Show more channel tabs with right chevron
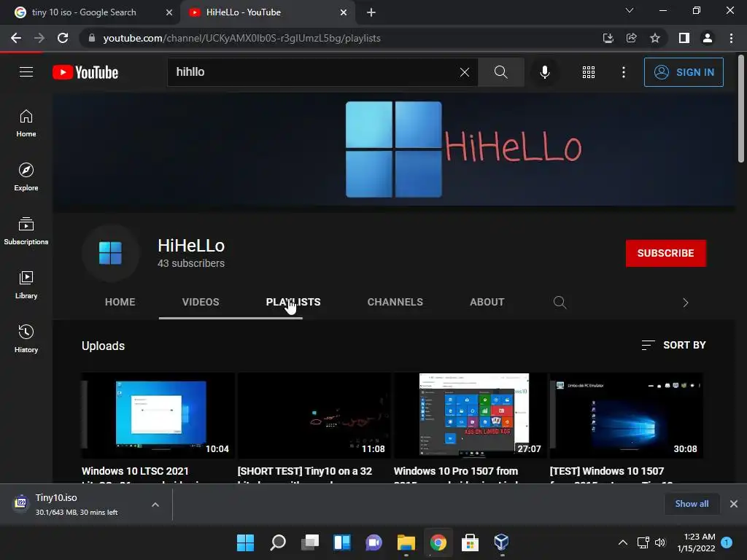This screenshot has height=560, width=747. [x=685, y=303]
